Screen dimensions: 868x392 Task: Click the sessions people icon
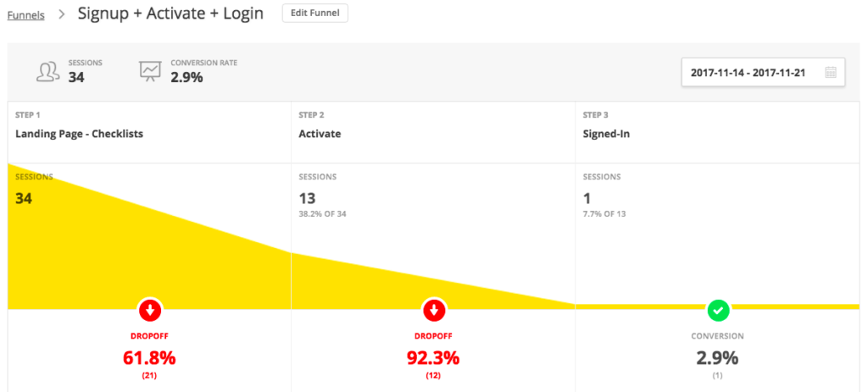point(47,71)
